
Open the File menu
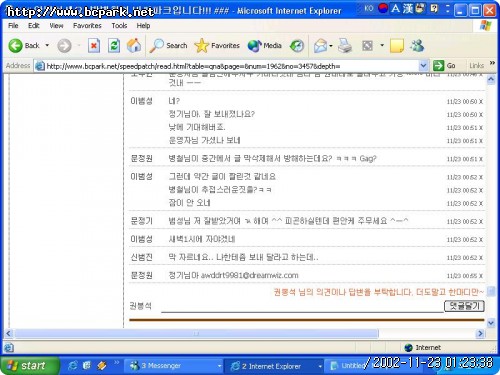click(13, 26)
